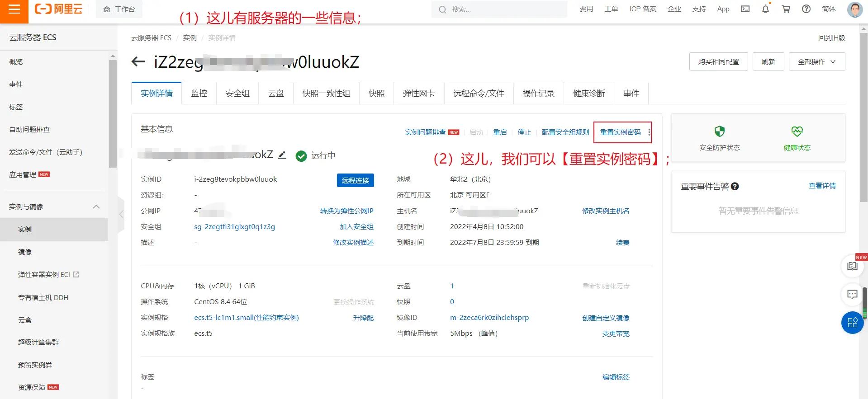Click the notification bell icon
868x399 pixels.
point(765,9)
